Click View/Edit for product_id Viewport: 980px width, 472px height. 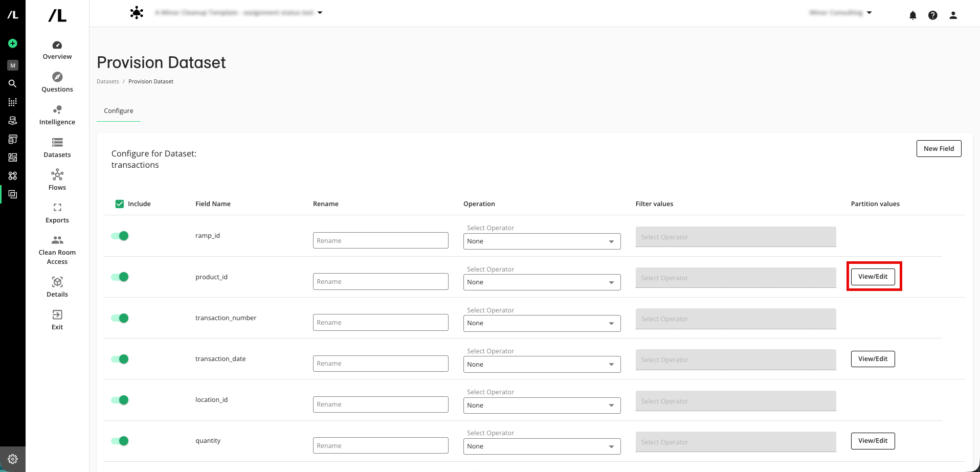pyautogui.click(x=873, y=277)
